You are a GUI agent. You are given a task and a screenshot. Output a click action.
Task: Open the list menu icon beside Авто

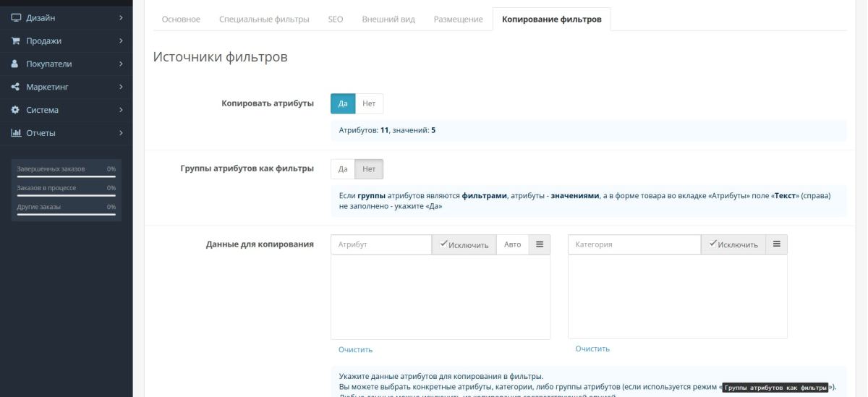click(540, 244)
